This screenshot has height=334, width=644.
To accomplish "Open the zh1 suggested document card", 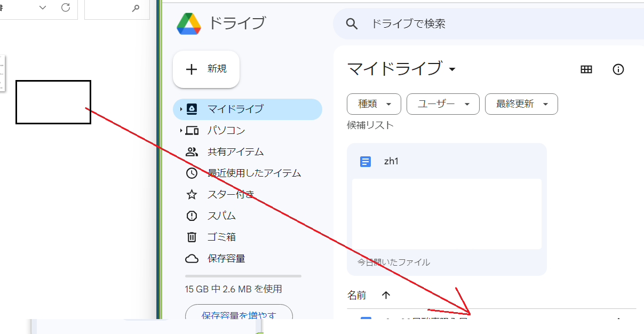I will pyautogui.click(x=447, y=209).
